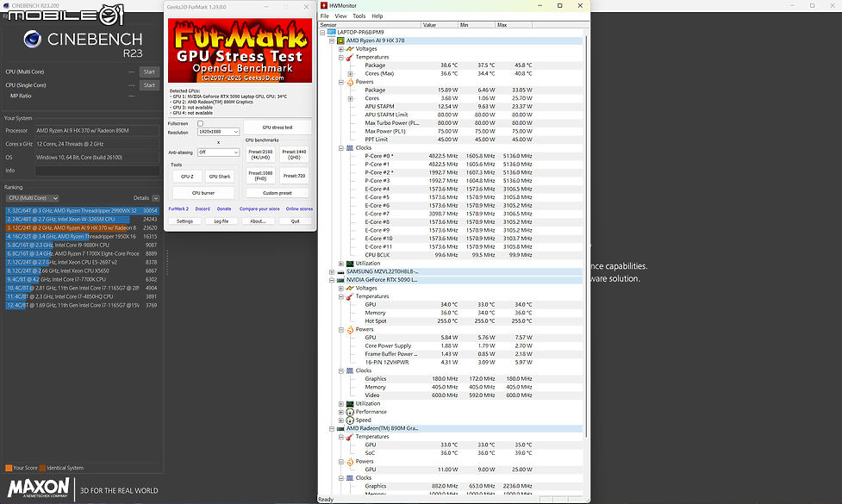
Task: Open the Details dropdown arrow in Cinebench Ranking
Action: coord(155,198)
